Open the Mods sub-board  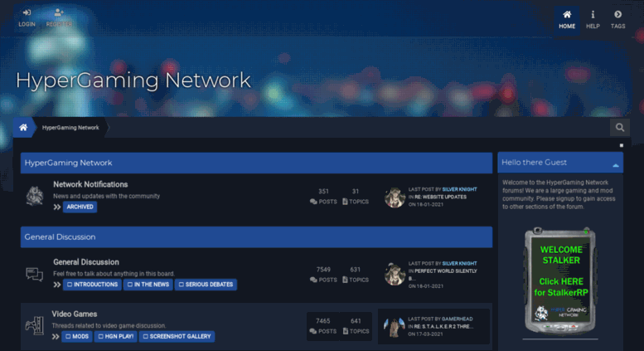point(77,336)
